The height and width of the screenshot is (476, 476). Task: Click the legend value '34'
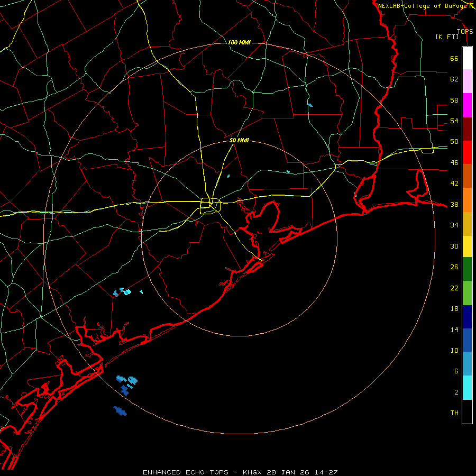[454, 225]
